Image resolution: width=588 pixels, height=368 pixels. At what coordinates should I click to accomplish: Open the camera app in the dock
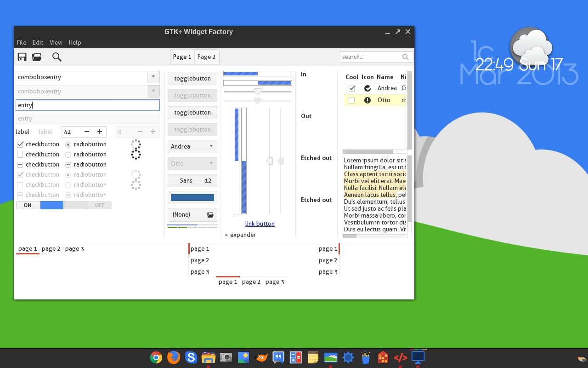point(226,357)
